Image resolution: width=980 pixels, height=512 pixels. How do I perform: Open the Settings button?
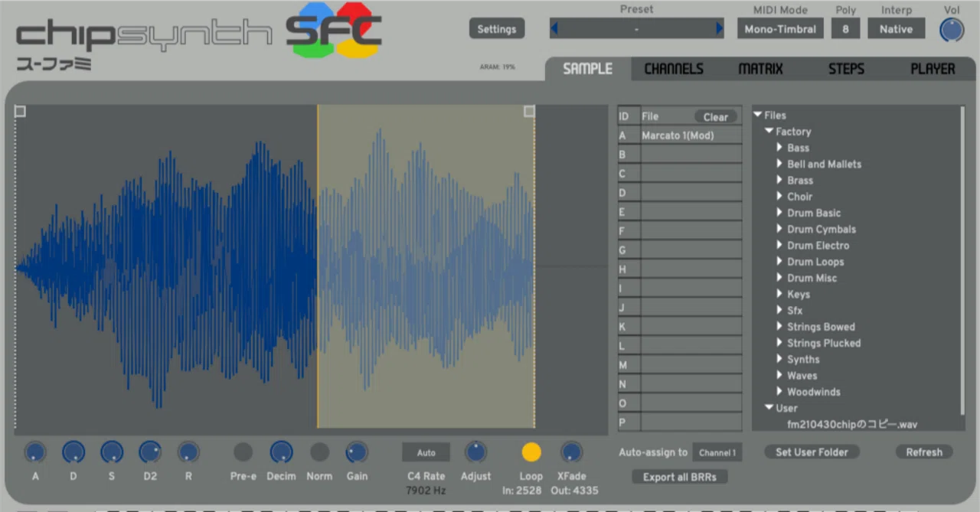pyautogui.click(x=497, y=29)
